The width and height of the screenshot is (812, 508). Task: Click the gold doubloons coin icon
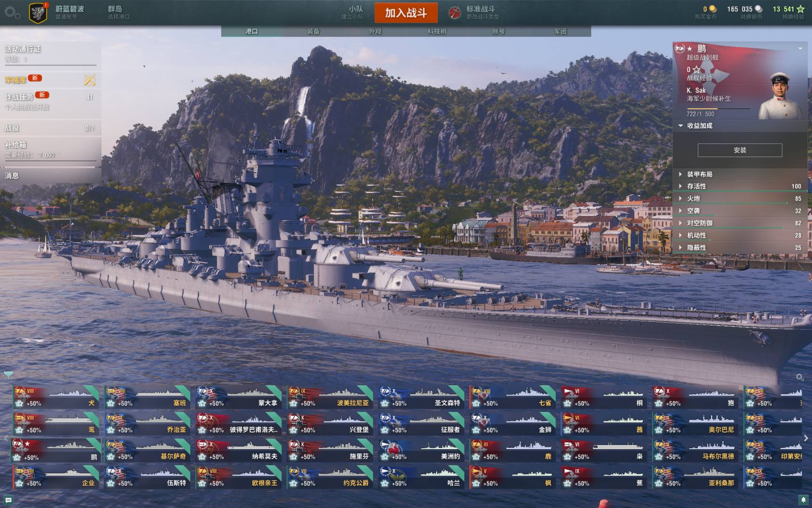713,9
